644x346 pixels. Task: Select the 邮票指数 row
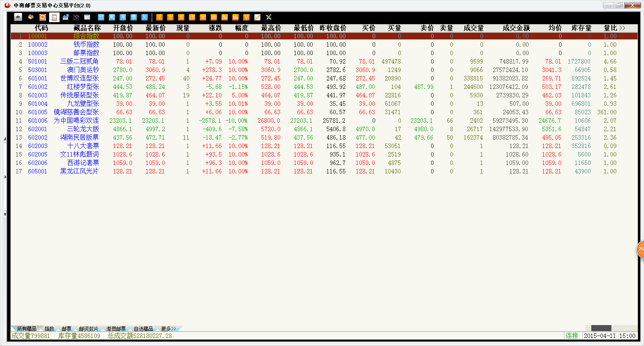click(x=324, y=53)
